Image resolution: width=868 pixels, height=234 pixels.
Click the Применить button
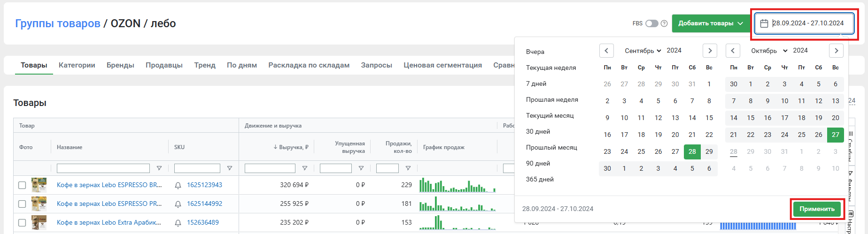pos(817,209)
